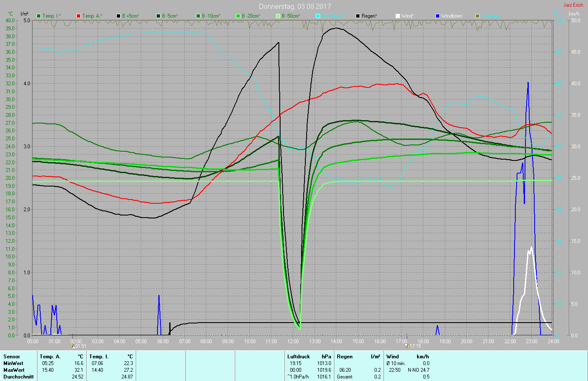
Task: Select Temp. I. maximum time 14:40
Action: click(x=97, y=370)
